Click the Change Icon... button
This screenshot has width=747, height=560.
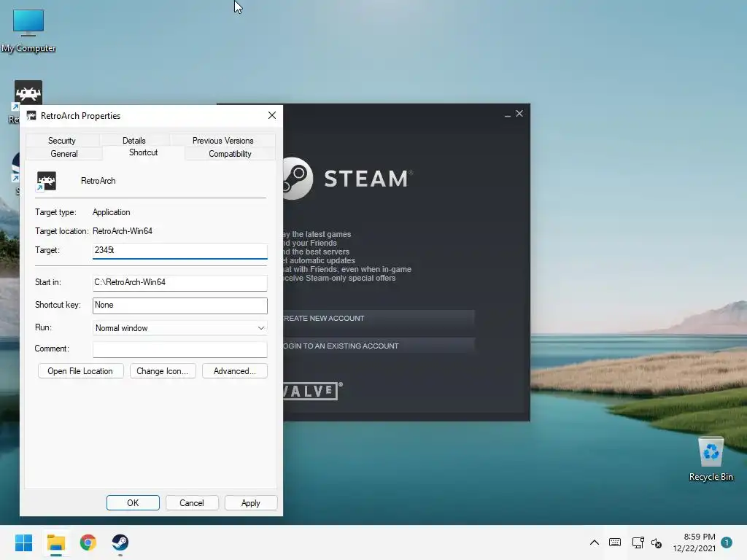click(x=163, y=371)
